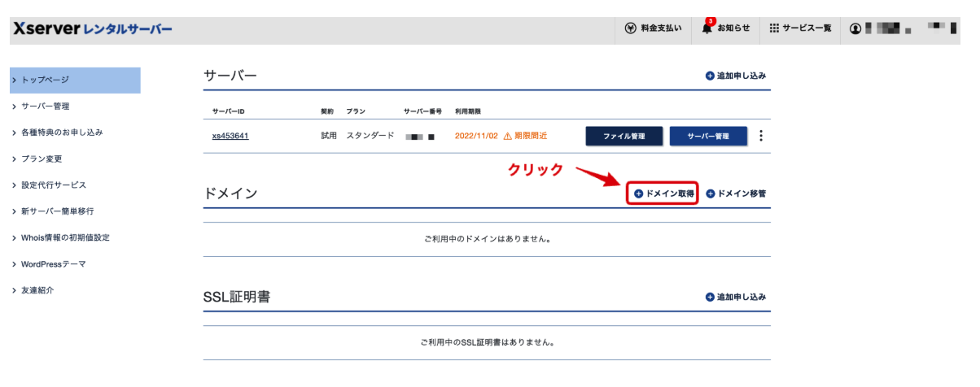
Task: Open お知らせ notifications label
Action: 733,28
